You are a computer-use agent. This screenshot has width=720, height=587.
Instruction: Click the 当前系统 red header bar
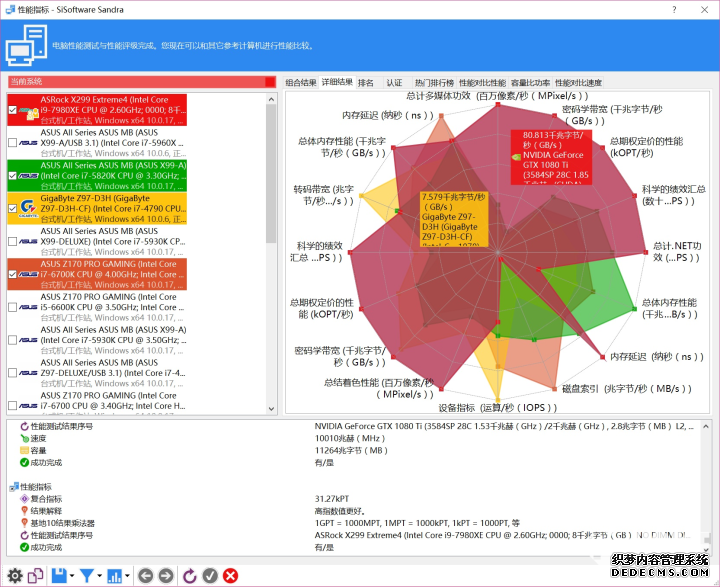tap(142, 82)
